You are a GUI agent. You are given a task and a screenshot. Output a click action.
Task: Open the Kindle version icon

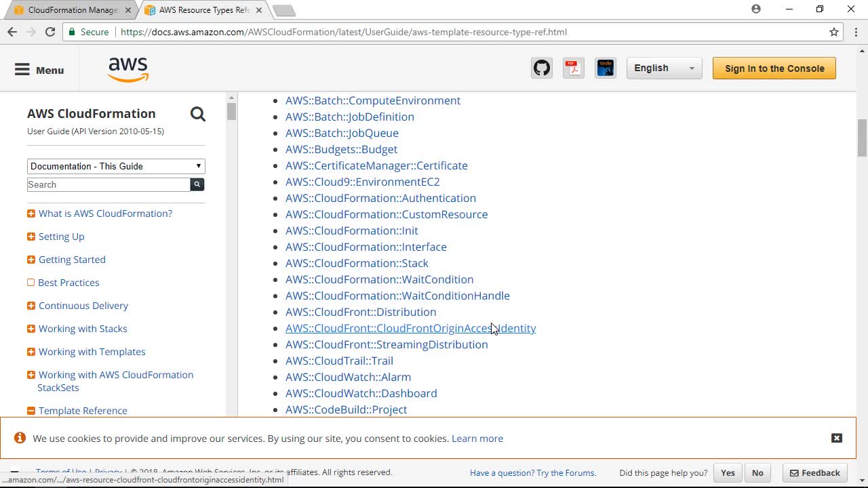click(x=606, y=68)
